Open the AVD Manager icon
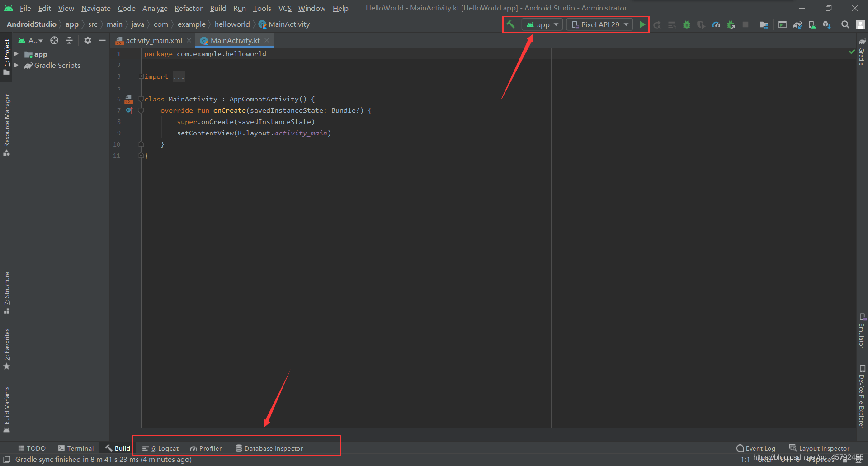The height and width of the screenshot is (466, 868). point(812,24)
